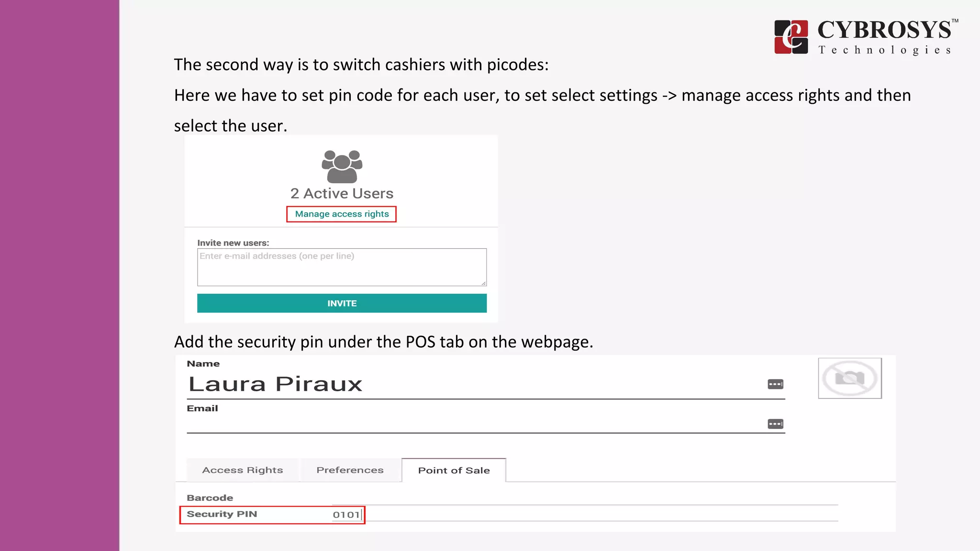Switch to the Access Rights tab
This screenshot has height=551, width=980.
click(x=242, y=470)
